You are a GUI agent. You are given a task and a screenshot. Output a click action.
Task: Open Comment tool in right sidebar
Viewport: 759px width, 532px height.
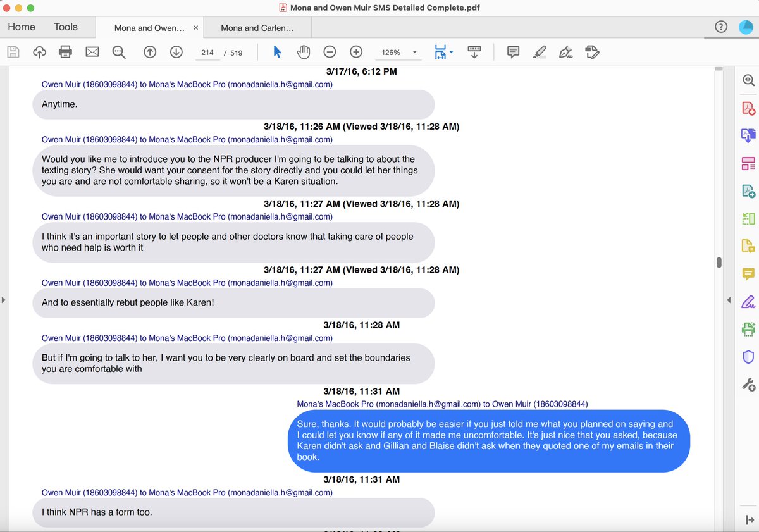click(748, 274)
